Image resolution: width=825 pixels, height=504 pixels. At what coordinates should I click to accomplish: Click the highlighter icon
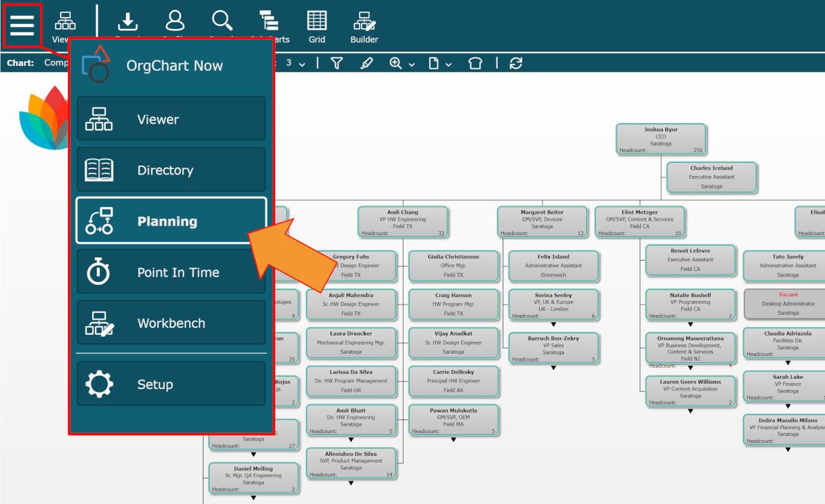click(366, 63)
